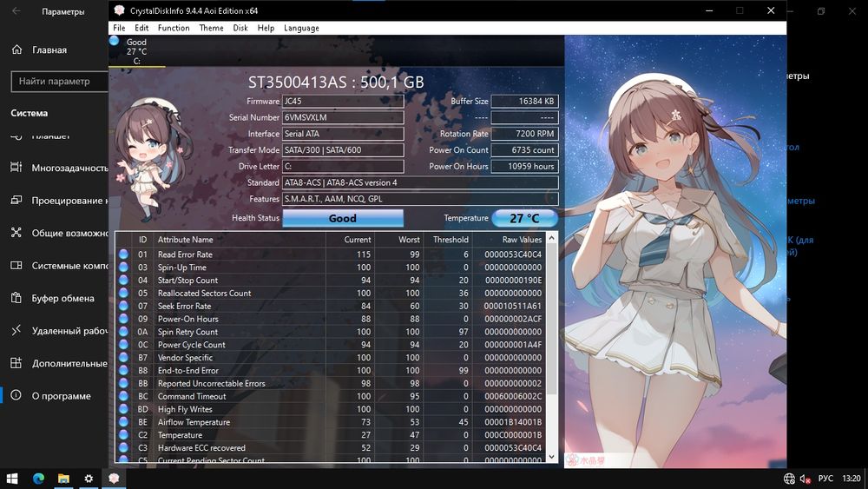Open the Windows Start menu
This screenshot has width=868, height=489.
coord(12,479)
